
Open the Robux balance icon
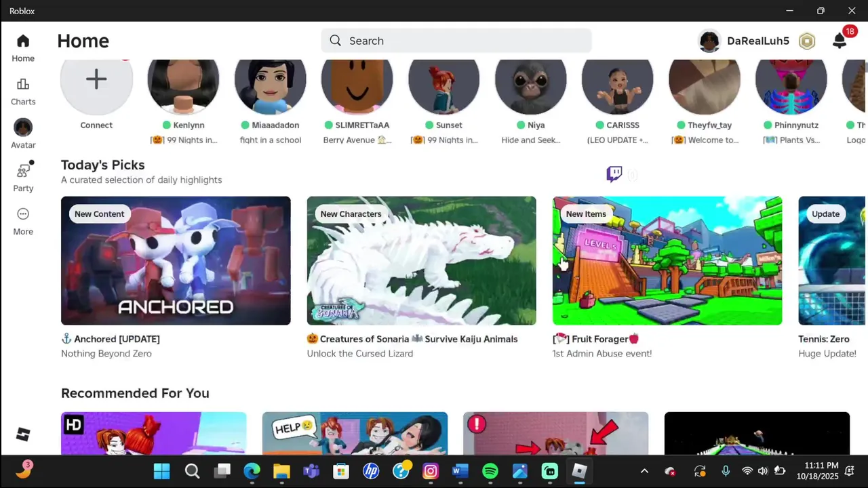[806, 41]
